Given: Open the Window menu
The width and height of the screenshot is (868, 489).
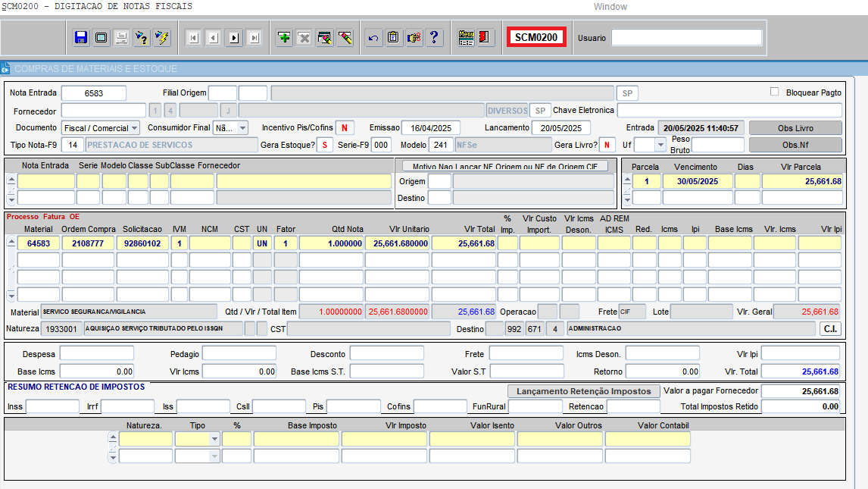Looking at the screenshot, I should (x=610, y=7).
